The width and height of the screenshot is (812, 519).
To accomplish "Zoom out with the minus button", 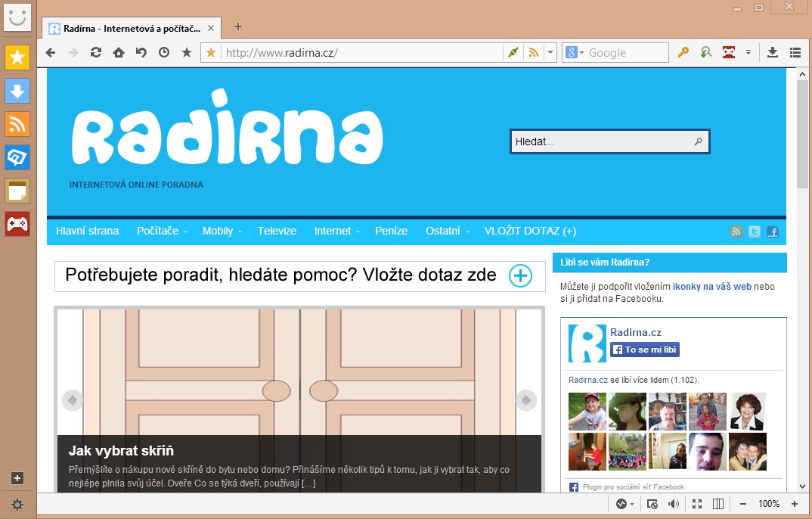I will pos(743,504).
